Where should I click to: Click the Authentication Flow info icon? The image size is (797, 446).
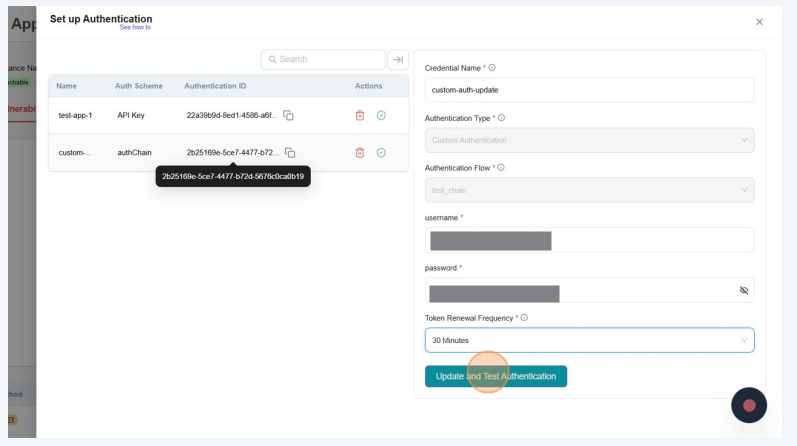501,168
